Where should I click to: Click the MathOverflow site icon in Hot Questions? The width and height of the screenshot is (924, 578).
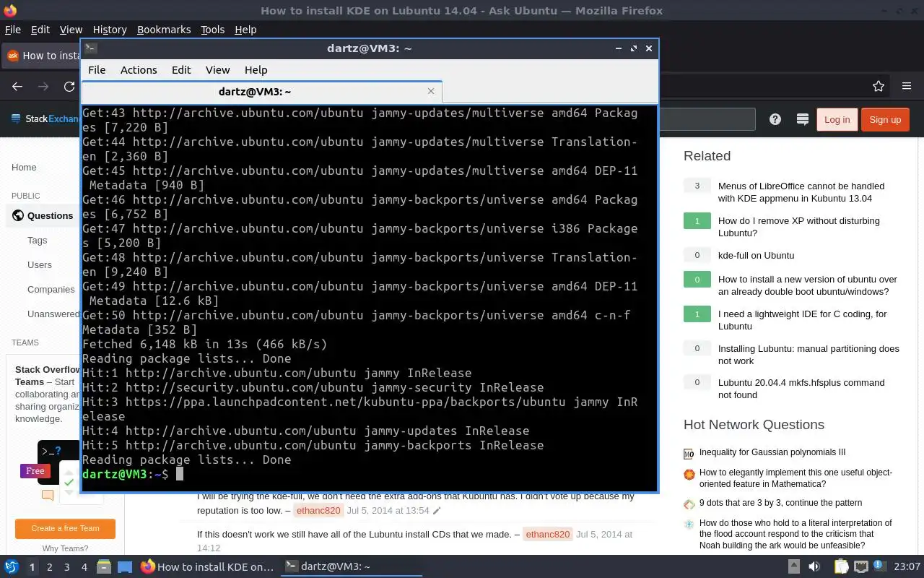pyautogui.click(x=689, y=454)
